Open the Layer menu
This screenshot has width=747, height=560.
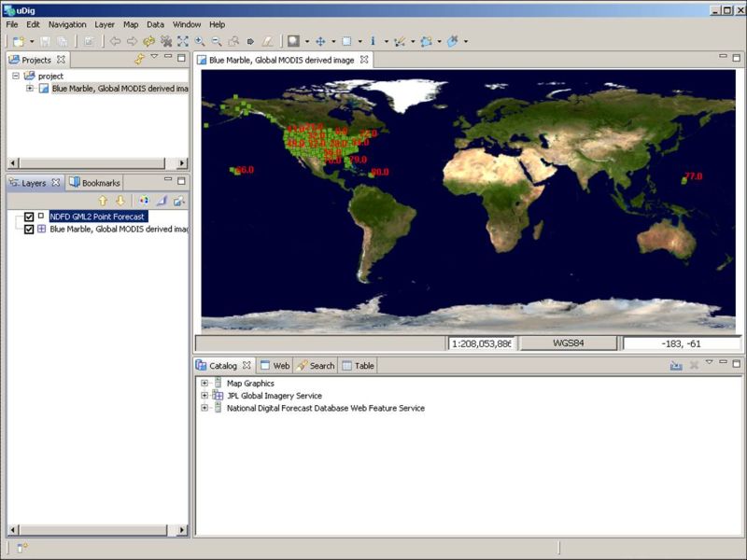pos(105,24)
